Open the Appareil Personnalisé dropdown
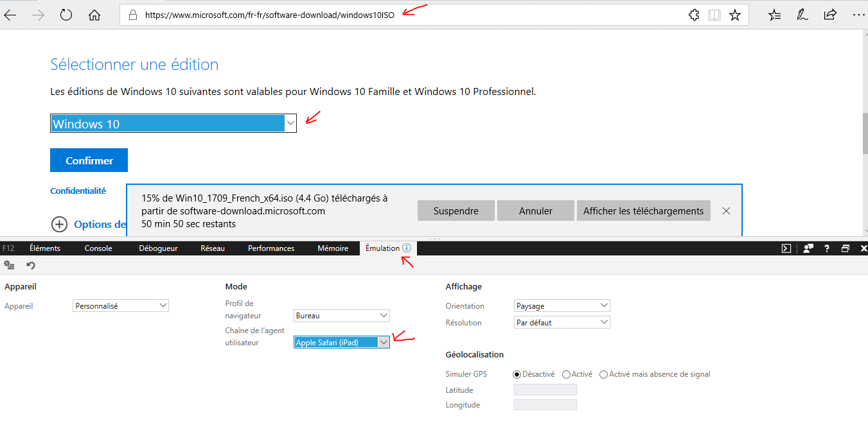Screen dimensions: 868x421 121,306
